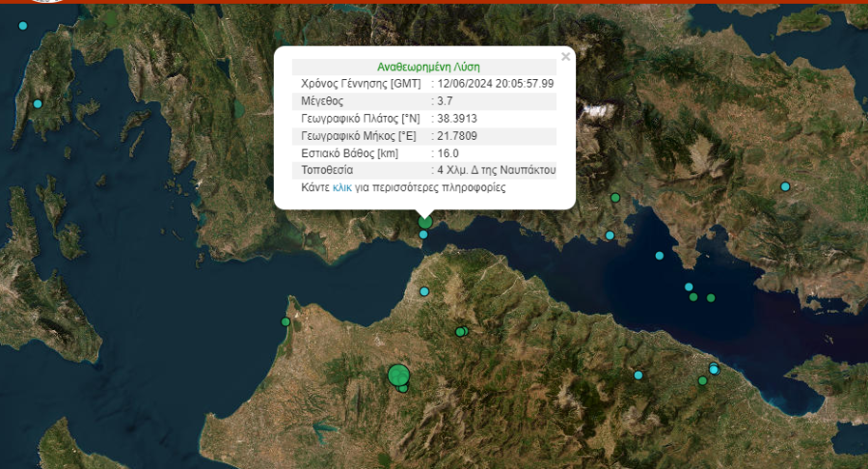
Task: Click the location text '4 Χλμ. Δ της Ναυπάκτου'
Action: (x=497, y=170)
